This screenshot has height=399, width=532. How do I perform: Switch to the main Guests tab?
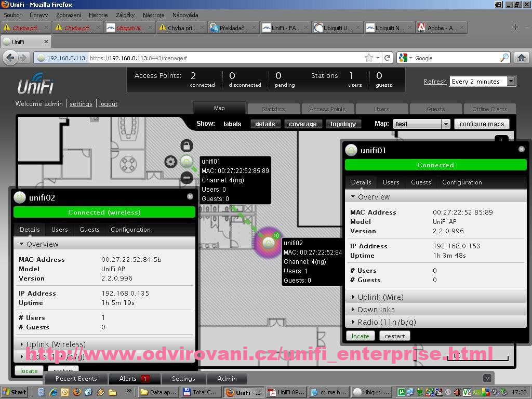pos(436,109)
